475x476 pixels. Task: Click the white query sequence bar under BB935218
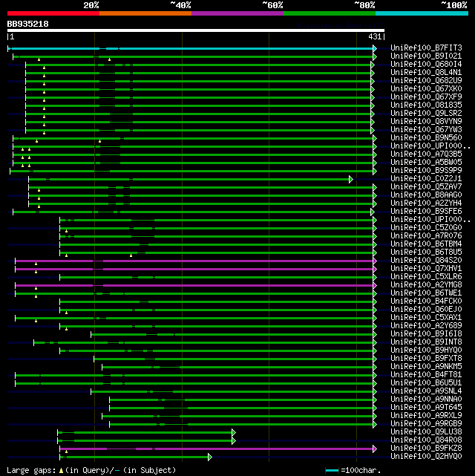(196, 30)
